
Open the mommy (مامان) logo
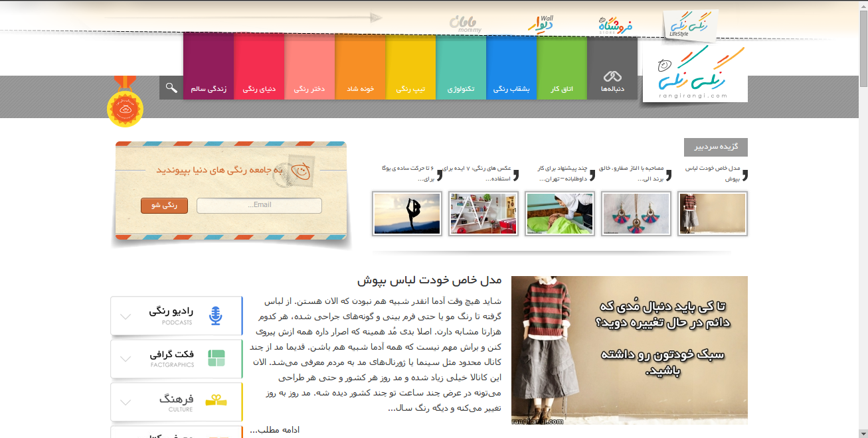(x=465, y=23)
